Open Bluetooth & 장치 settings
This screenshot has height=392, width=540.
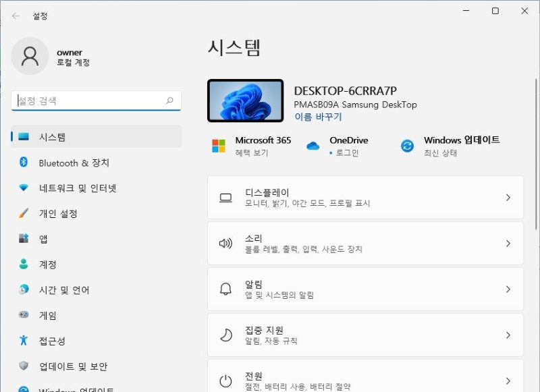(x=96, y=163)
